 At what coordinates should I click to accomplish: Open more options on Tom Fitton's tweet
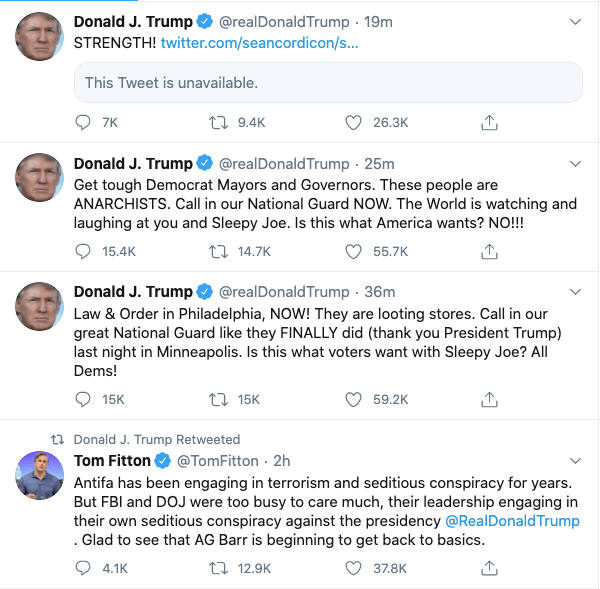[574, 460]
